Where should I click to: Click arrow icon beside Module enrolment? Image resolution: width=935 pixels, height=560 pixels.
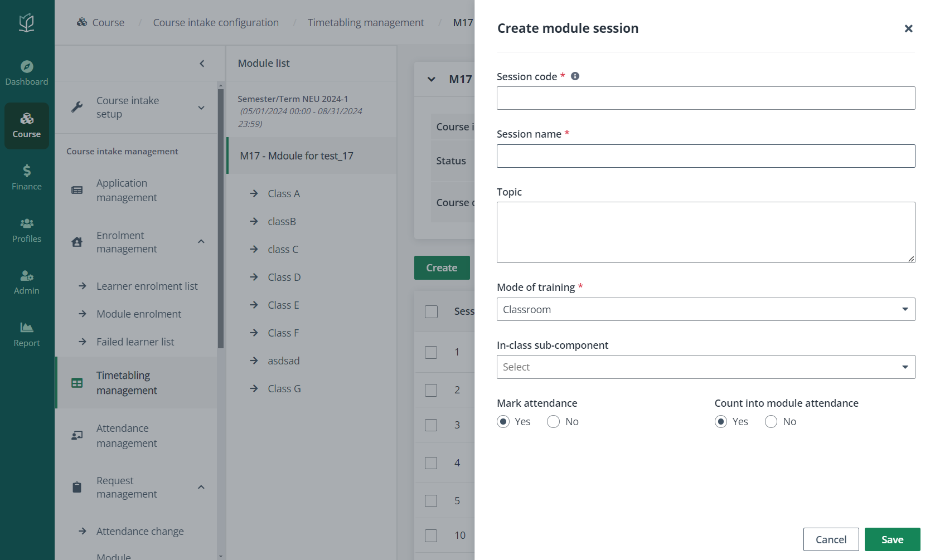(x=83, y=314)
